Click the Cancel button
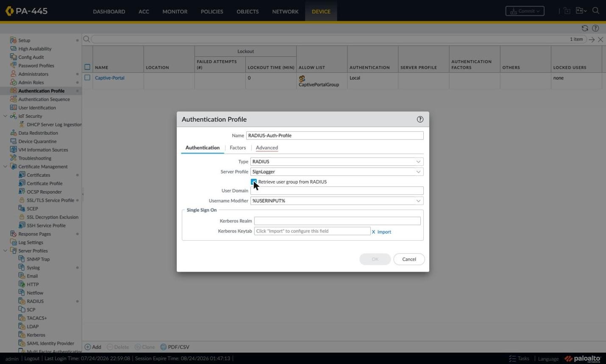606x364 pixels. 409,259
